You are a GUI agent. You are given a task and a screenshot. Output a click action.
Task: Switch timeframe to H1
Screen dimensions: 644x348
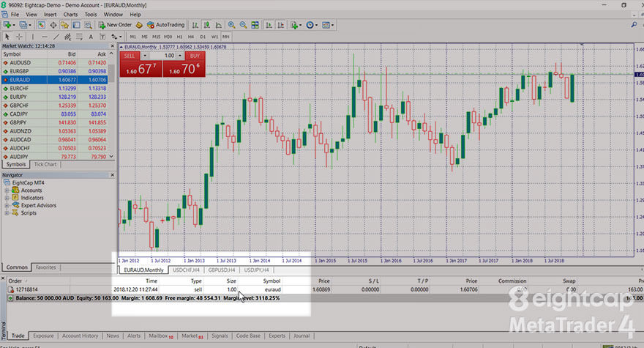click(x=179, y=37)
